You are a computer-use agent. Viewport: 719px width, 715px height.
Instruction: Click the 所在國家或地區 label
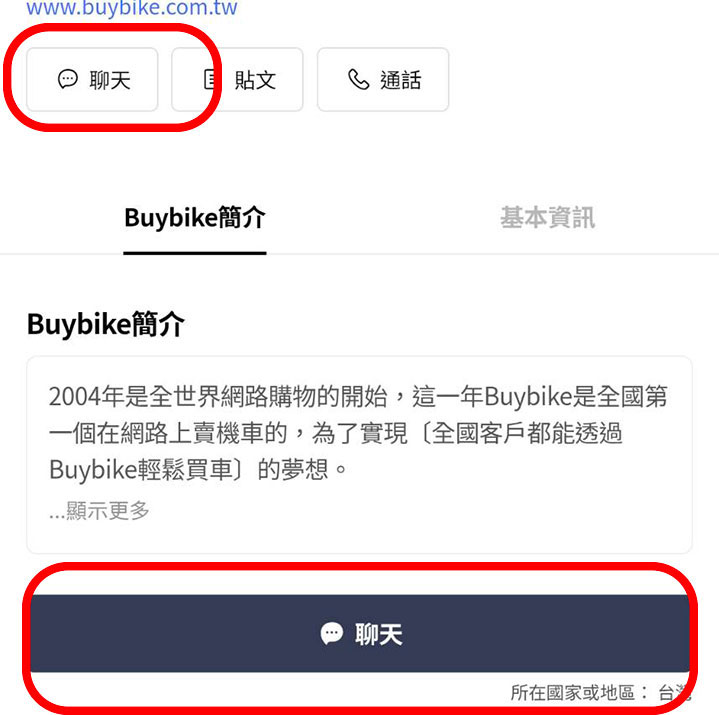(573, 693)
